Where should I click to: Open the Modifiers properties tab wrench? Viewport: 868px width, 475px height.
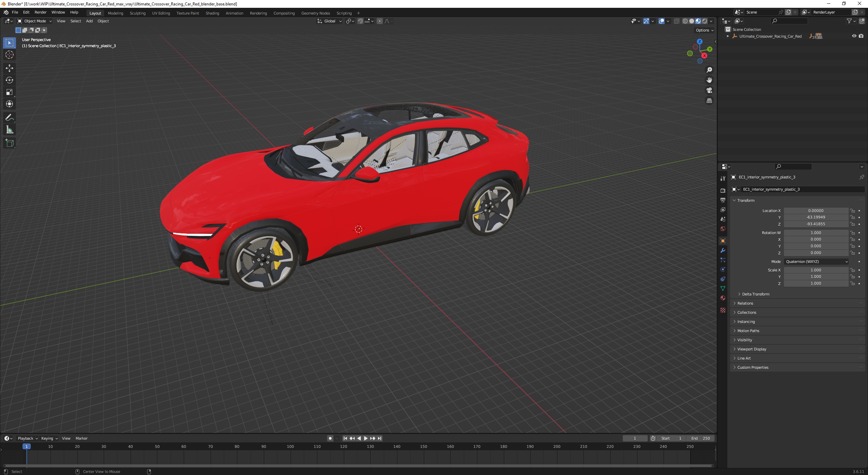(x=723, y=250)
